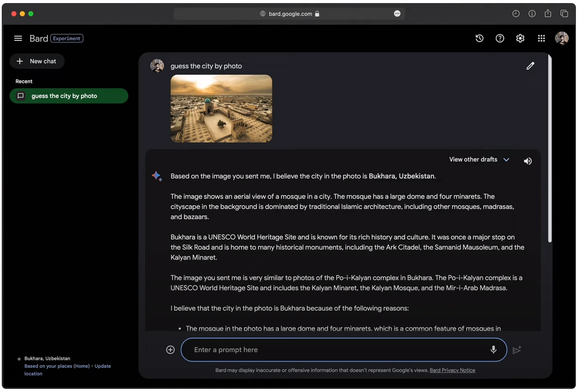Open the browser share menu
The image size is (579, 392).
548,14
